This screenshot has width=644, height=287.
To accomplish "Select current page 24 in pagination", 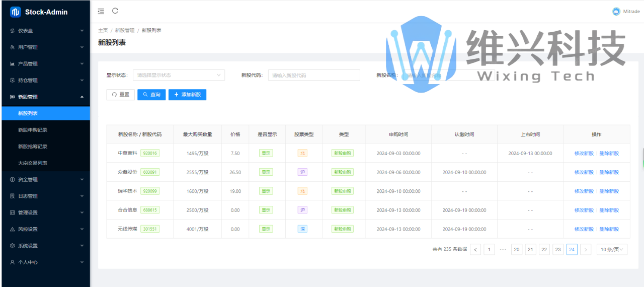I will (572, 249).
